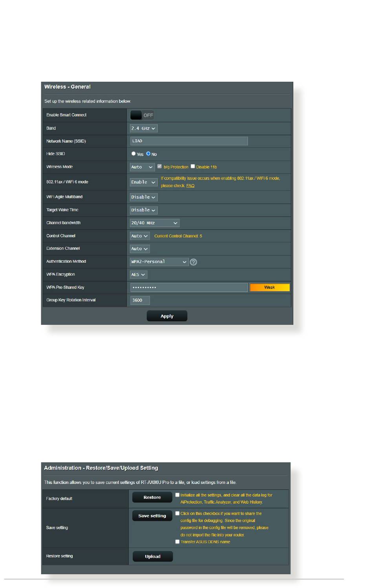Open the Extension Channel dropdown
373x588 pixels.
tap(140, 249)
